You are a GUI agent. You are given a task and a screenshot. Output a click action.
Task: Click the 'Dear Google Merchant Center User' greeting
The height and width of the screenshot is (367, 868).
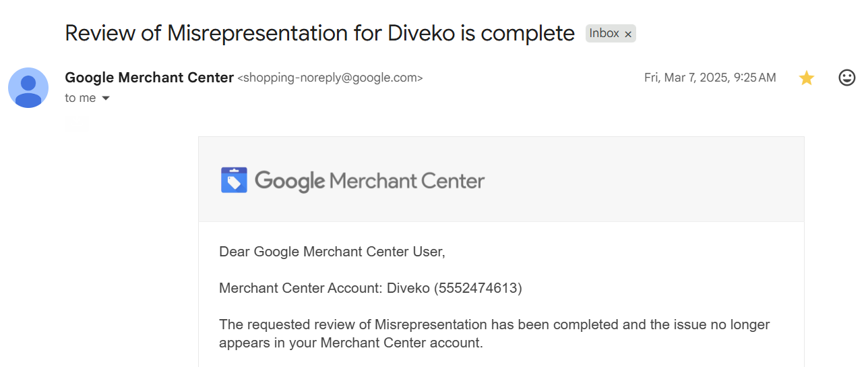(332, 252)
